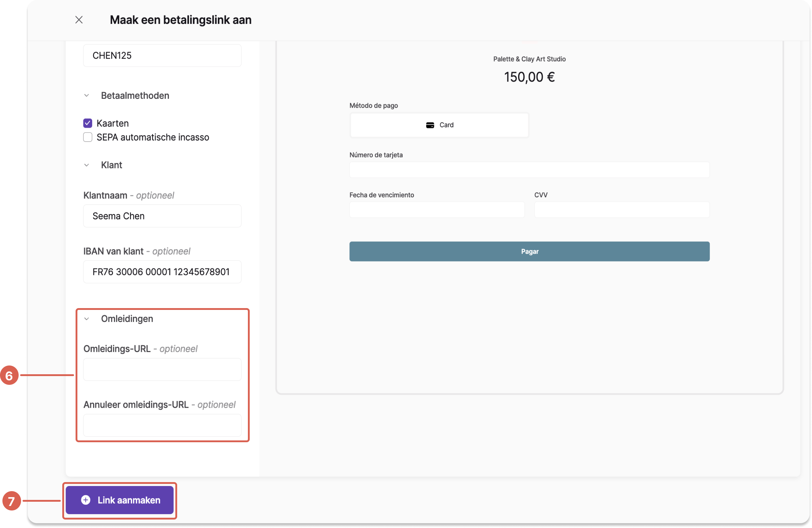Click the Método de pago label

pyautogui.click(x=374, y=105)
